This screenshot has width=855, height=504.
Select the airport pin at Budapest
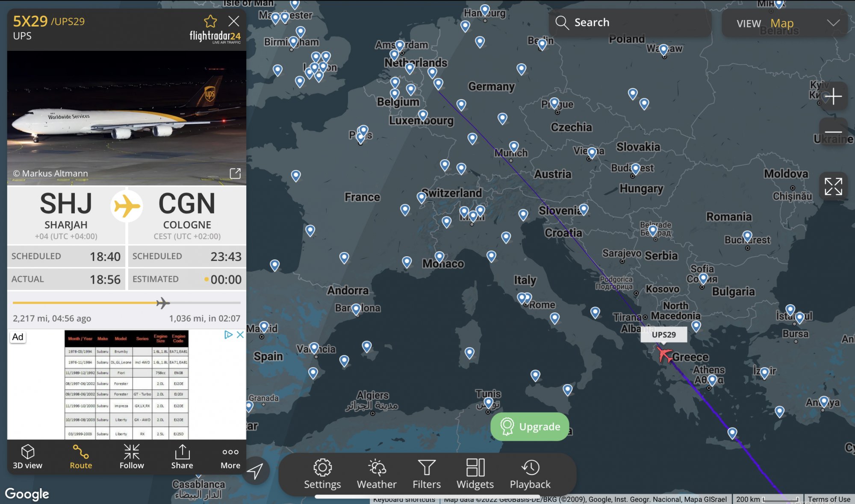click(x=636, y=168)
